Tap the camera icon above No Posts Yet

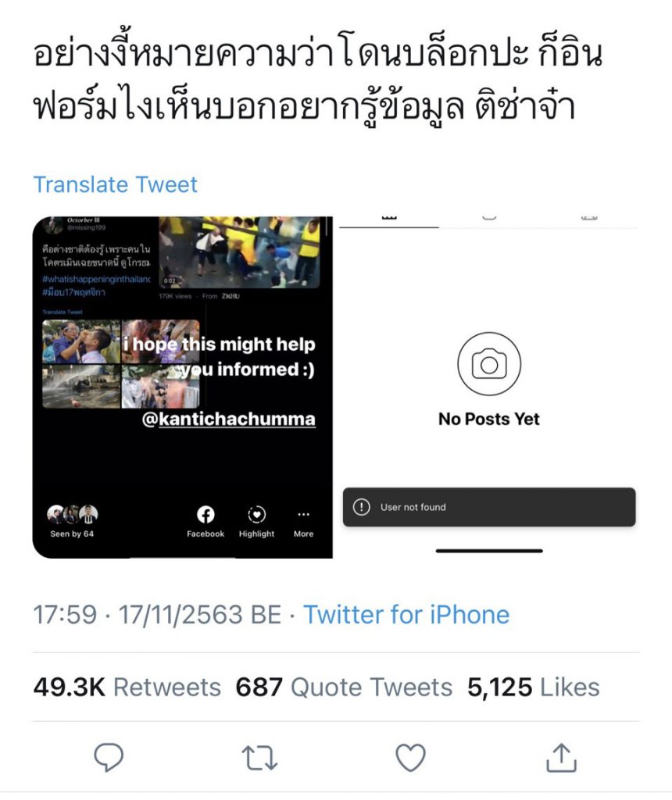489,364
